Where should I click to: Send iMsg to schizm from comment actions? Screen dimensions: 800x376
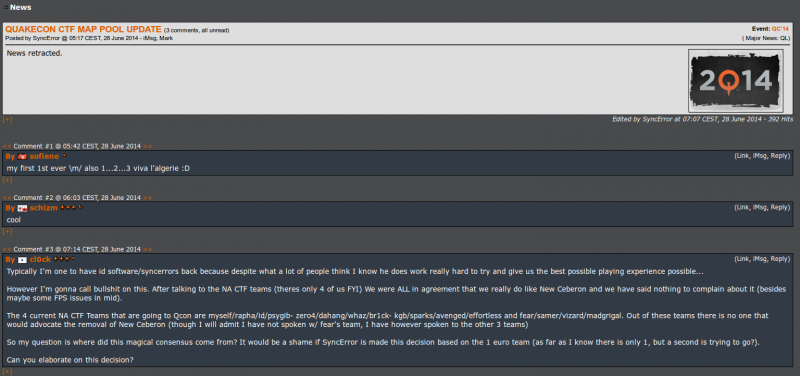pyautogui.click(x=761, y=208)
